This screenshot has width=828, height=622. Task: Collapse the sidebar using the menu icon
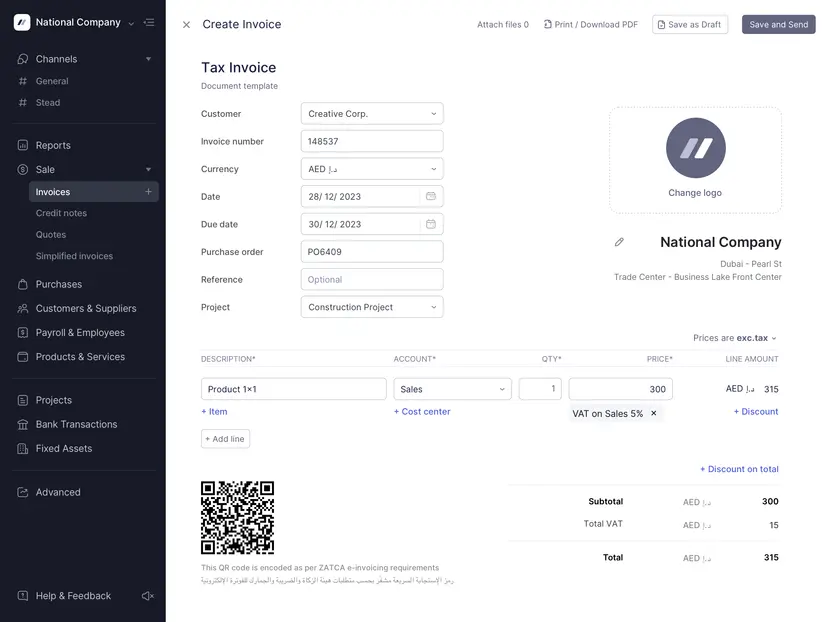coord(149,22)
